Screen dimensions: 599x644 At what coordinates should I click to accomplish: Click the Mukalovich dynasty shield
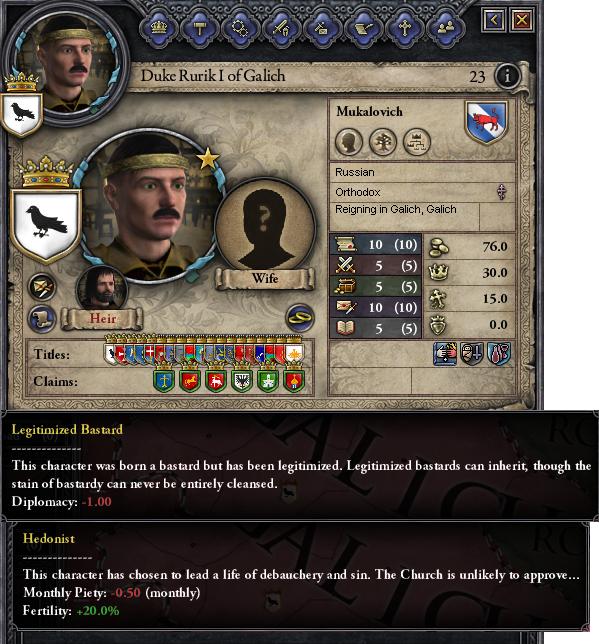(487, 122)
